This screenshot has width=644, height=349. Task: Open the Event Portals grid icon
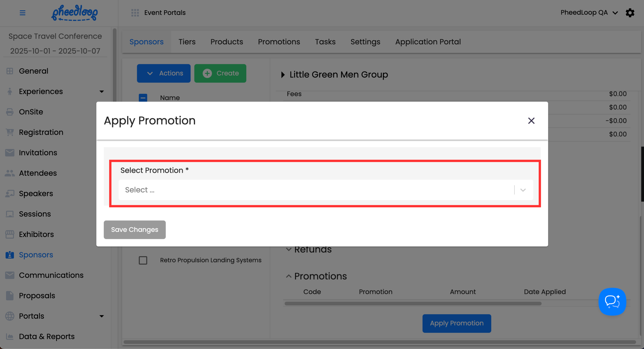click(x=135, y=13)
